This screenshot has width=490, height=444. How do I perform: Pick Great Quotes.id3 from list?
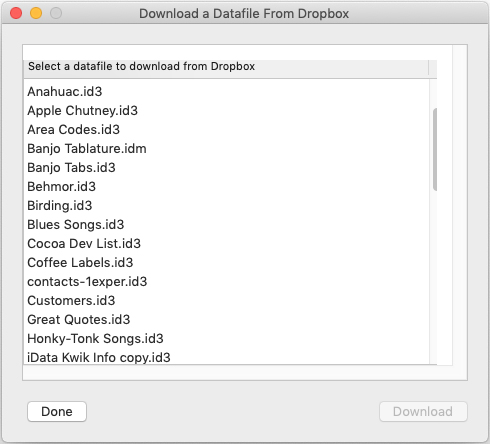[x=227, y=319]
